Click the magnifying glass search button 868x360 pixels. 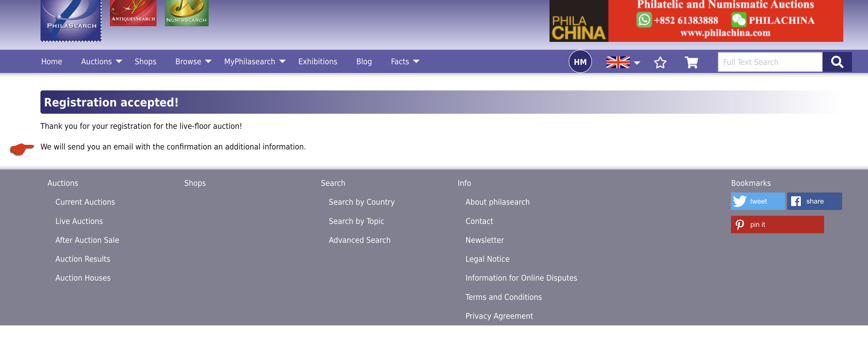coord(837,62)
